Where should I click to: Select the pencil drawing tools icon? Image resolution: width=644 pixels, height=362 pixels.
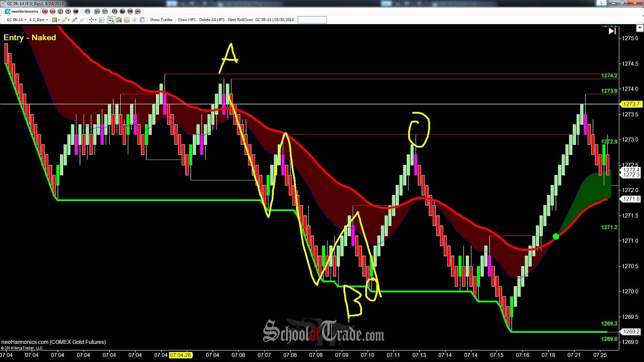(x=64, y=20)
